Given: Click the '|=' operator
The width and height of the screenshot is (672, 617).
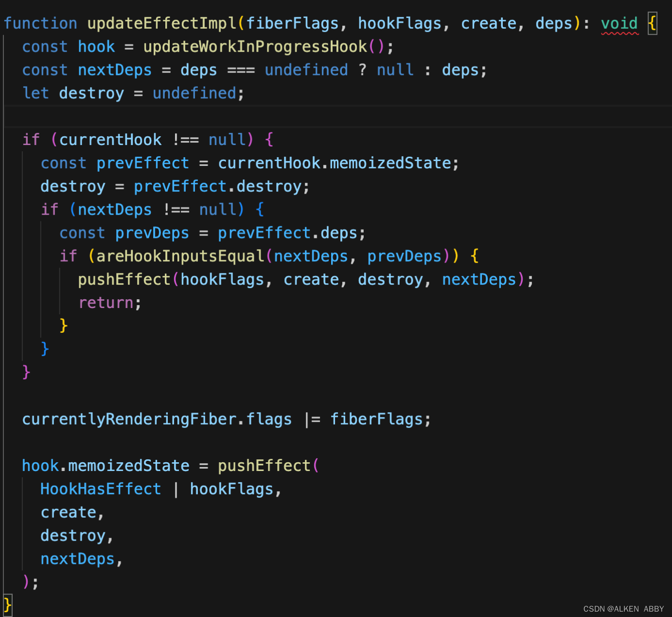Looking at the screenshot, I should 313,419.
